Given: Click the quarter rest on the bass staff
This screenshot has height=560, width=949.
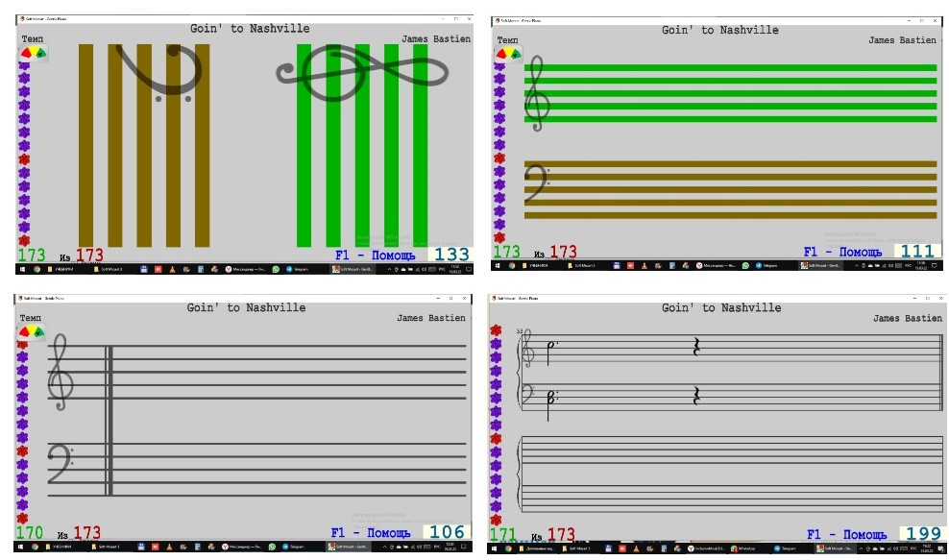Looking at the screenshot, I should 696,396.
